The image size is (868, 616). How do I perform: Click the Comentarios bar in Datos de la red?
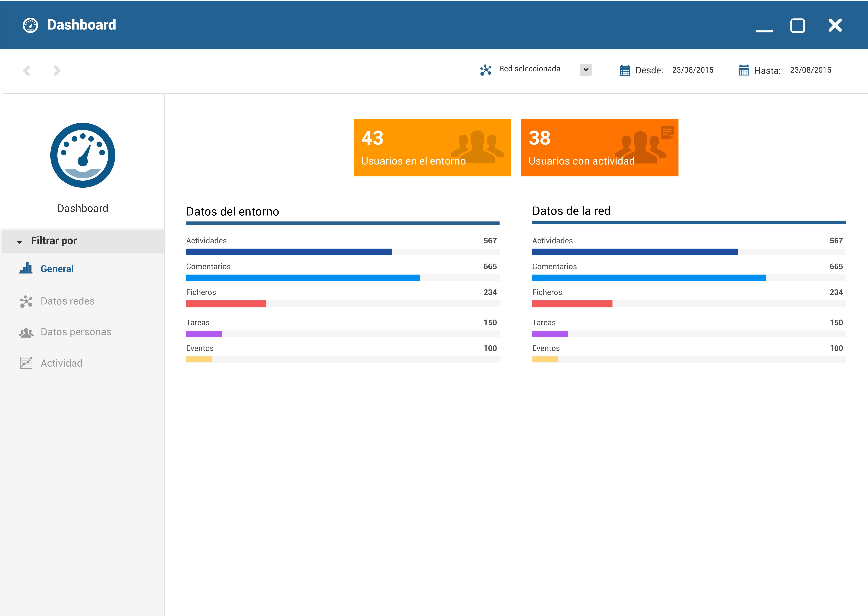pyautogui.click(x=689, y=278)
